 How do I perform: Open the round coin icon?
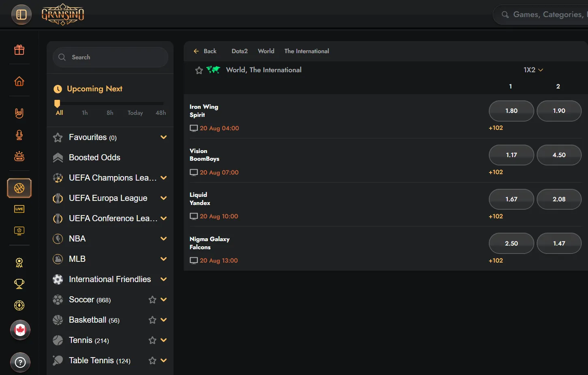click(x=19, y=305)
